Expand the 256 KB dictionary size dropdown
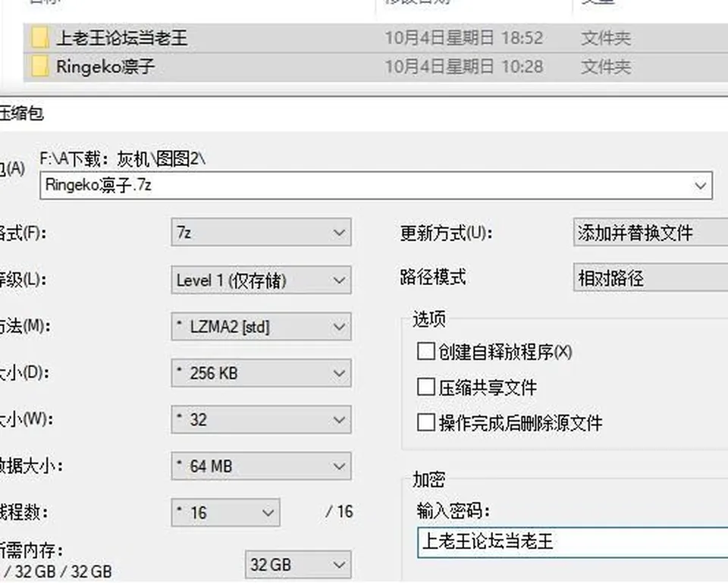 261,373
